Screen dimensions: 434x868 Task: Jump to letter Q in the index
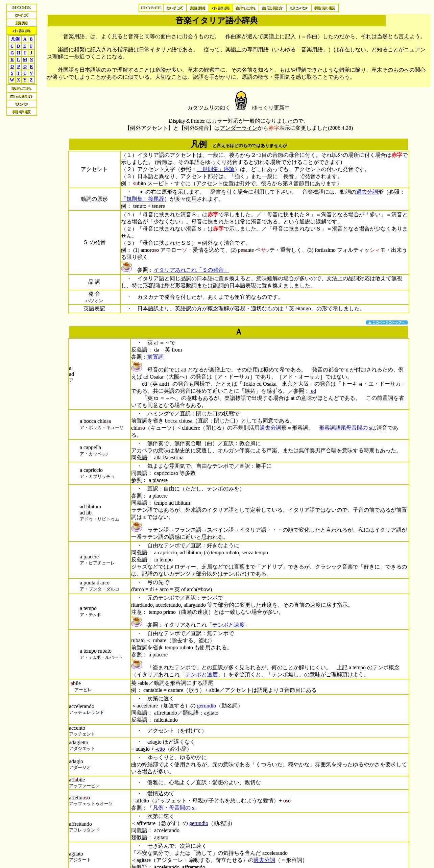click(x=25, y=67)
